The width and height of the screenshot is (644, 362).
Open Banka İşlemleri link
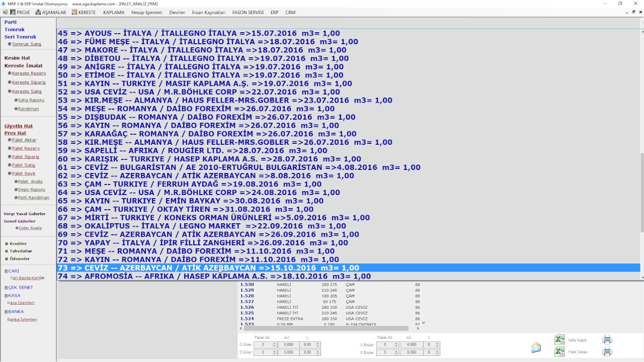click(x=22, y=320)
